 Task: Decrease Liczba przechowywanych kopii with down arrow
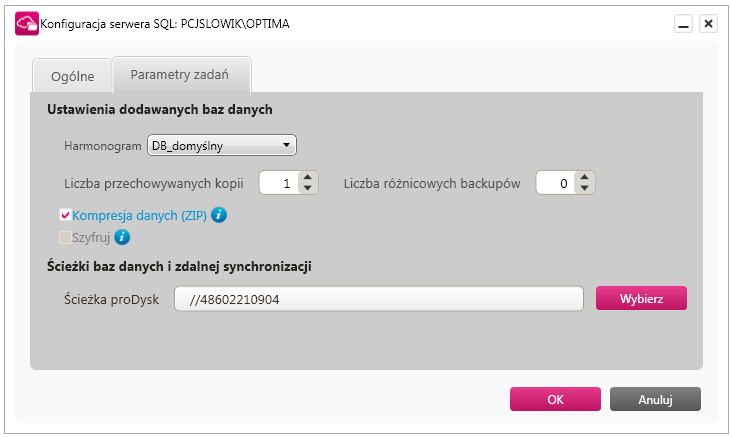(x=308, y=188)
